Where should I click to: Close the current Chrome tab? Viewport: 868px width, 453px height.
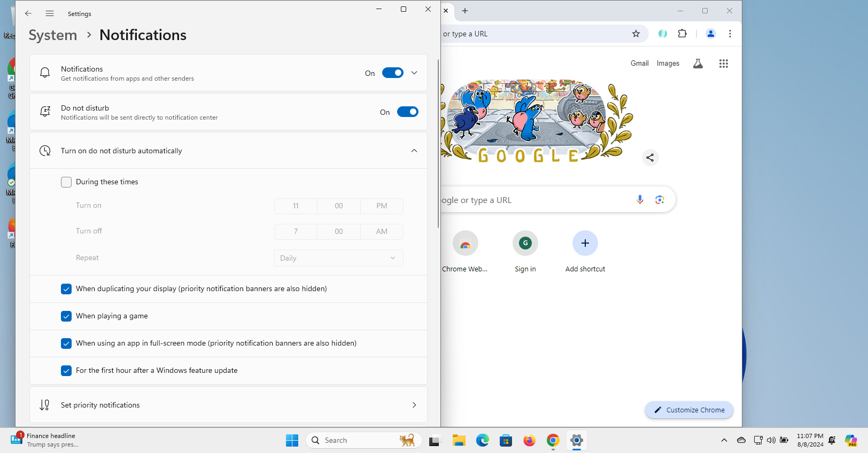tap(446, 11)
